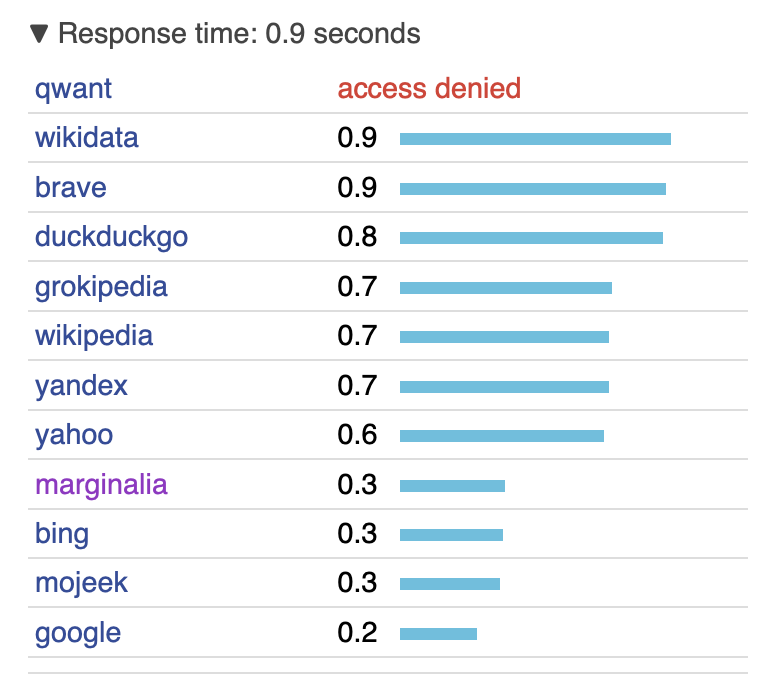Click the marginalia response time bar
This screenshot has height=688, width=770.
[x=452, y=486]
